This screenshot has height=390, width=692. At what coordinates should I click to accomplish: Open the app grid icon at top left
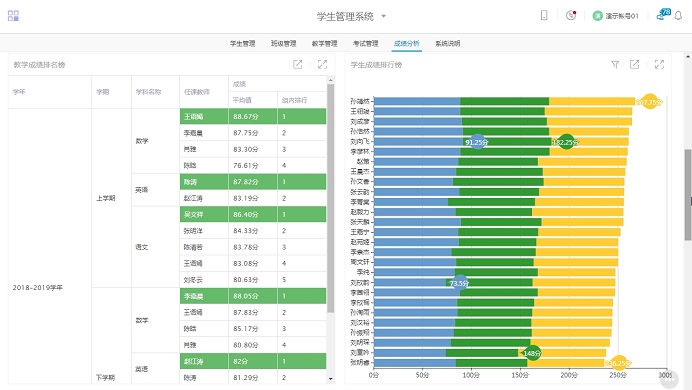point(13,16)
